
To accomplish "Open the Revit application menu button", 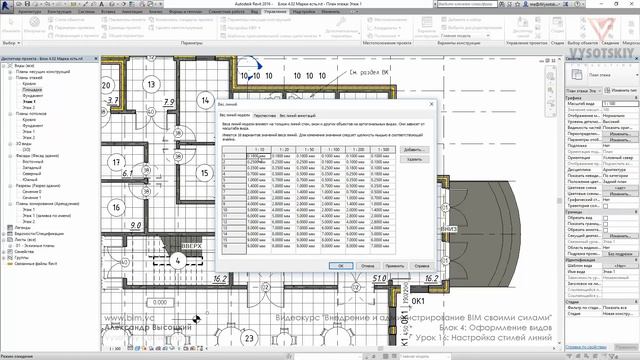I will click(6, 6).
